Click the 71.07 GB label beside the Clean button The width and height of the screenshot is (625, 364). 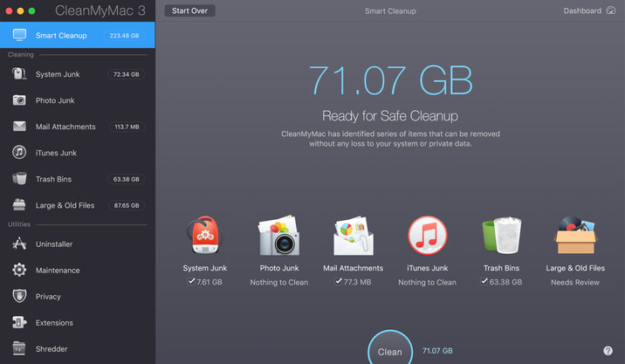[x=437, y=350]
